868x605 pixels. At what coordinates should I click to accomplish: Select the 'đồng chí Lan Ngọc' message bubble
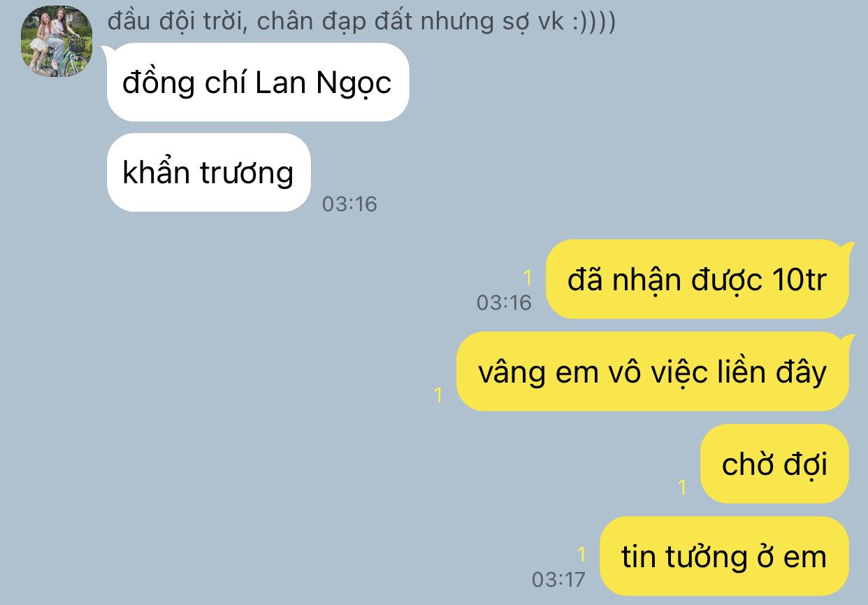coord(257,83)
